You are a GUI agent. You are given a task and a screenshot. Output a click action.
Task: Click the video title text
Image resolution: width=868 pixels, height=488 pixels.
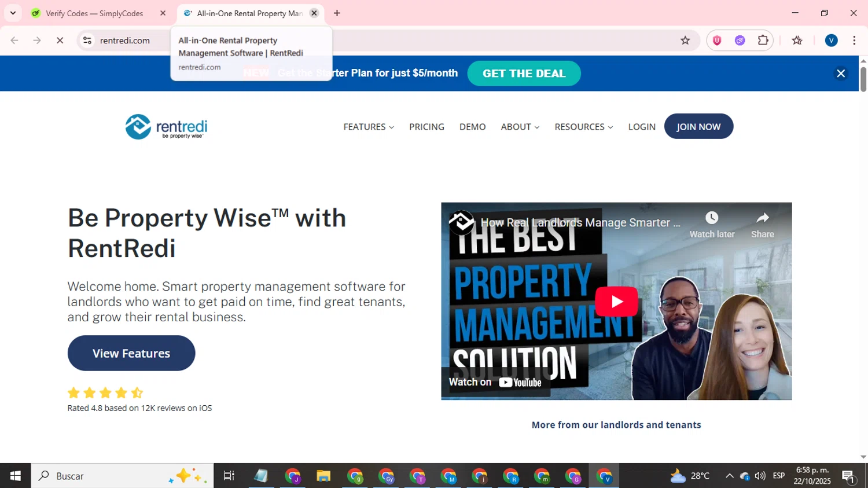[x=580, y=222]
